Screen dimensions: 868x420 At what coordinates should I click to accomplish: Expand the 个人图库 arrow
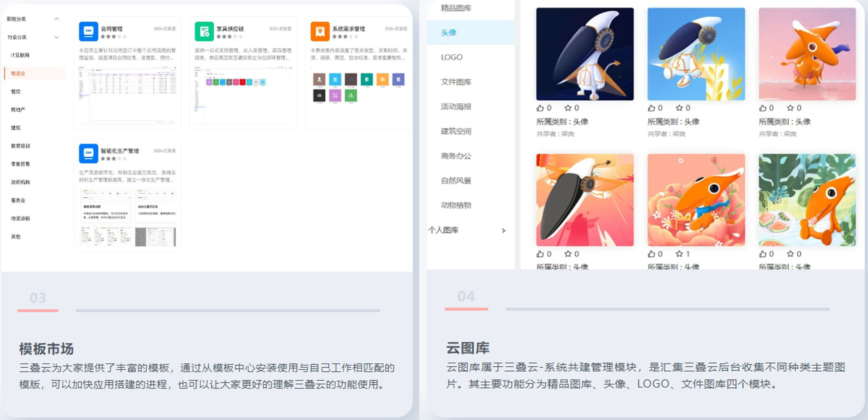point(503,230)
